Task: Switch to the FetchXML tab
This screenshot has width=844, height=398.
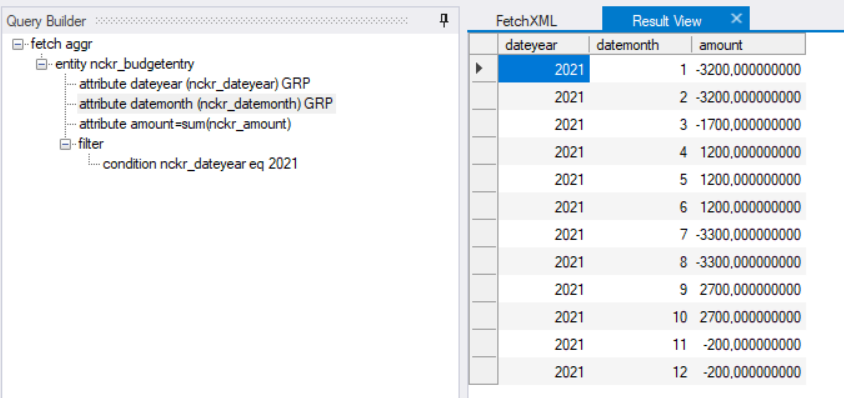Action: click(526, 21)
